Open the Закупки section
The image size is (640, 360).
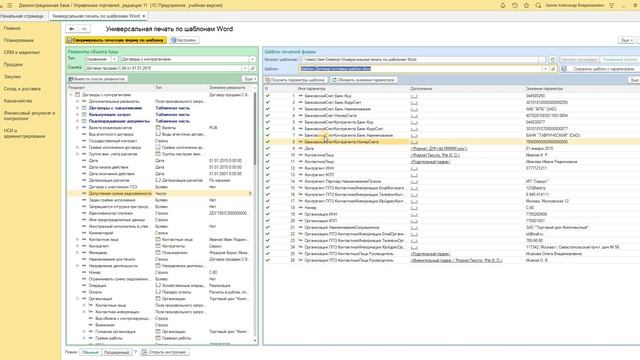[12, 76]
